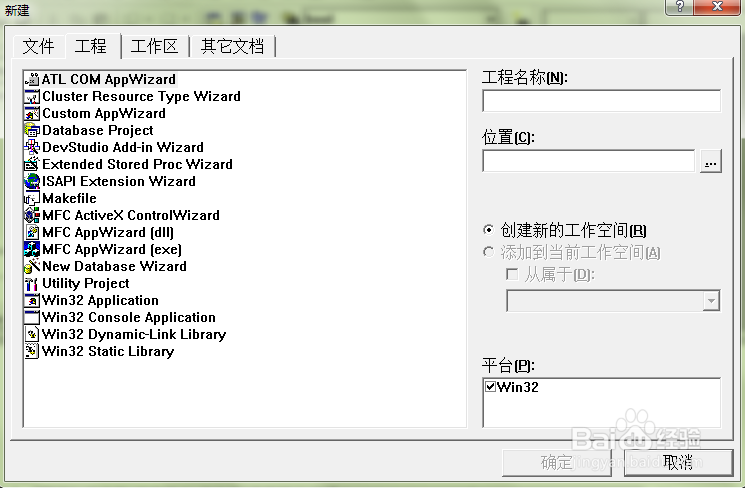The width and height of the screenshot is (745, 488).
Task: Click the Win32 Console Application text
Action: click(129, 317)
